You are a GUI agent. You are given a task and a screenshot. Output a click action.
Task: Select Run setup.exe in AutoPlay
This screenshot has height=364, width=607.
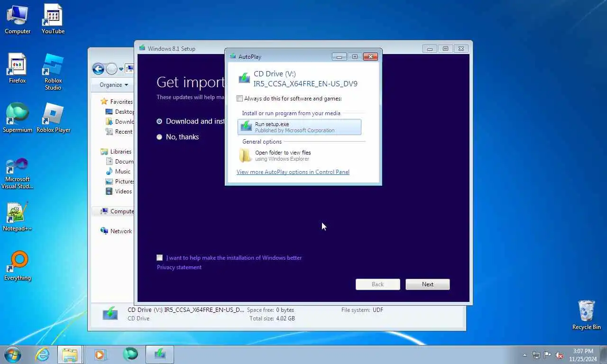(x=299, y=127)
